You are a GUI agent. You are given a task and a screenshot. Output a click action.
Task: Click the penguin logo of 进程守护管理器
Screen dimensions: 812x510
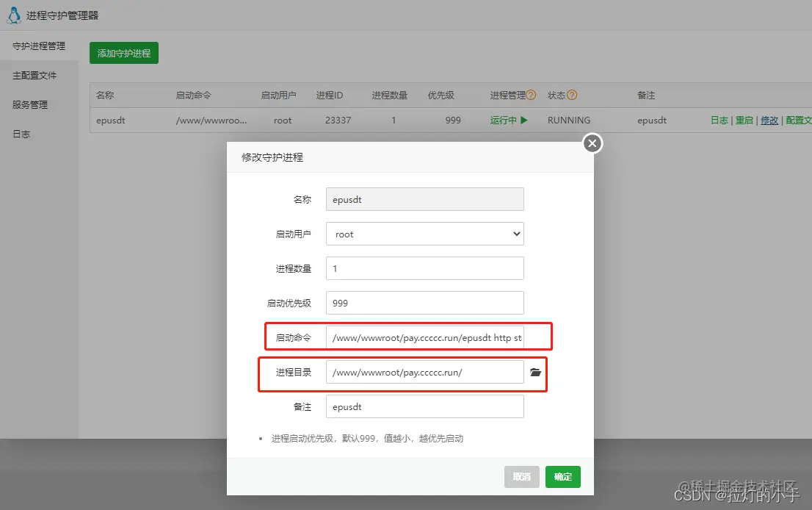12,15
